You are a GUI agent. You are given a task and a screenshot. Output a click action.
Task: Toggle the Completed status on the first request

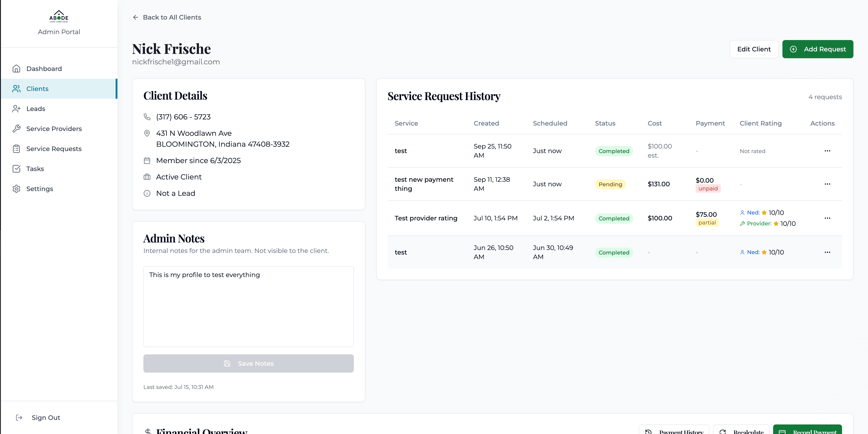pos(614,151)
